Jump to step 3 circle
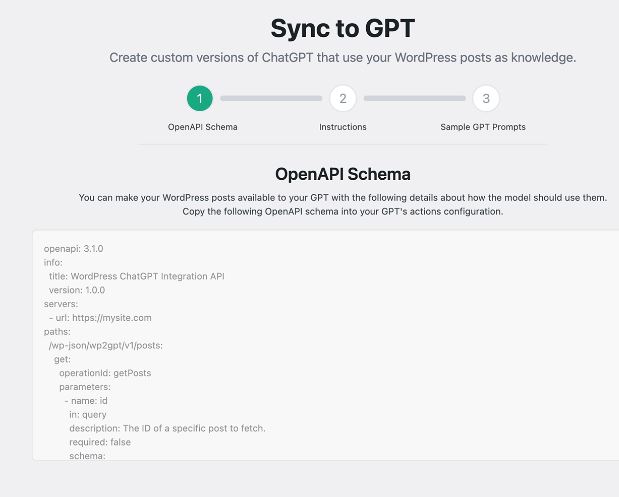 486,98
